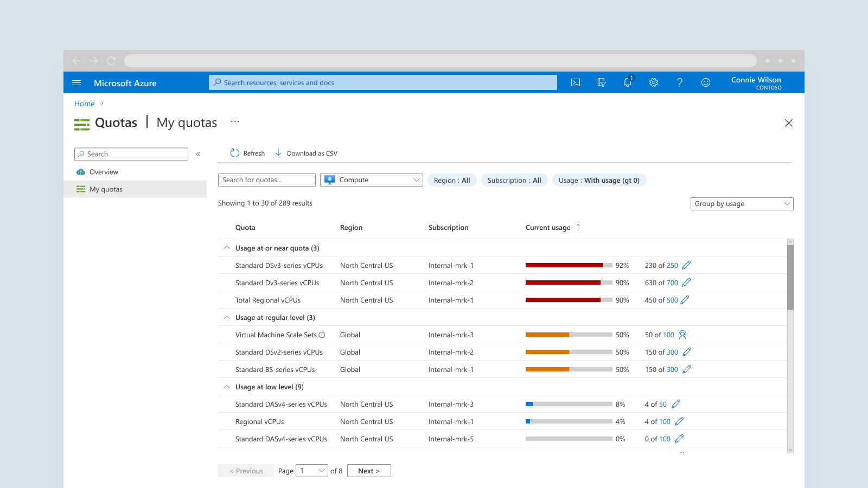Click the Next page button
The width and height of the screenshot is (868, 488).
(369, 471)
